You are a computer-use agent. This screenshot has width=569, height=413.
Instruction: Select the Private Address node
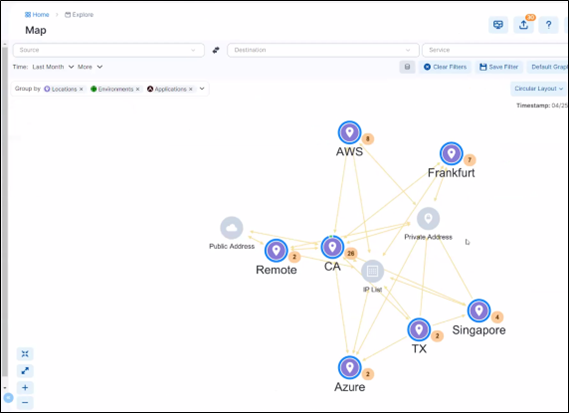tap(428, 218)
